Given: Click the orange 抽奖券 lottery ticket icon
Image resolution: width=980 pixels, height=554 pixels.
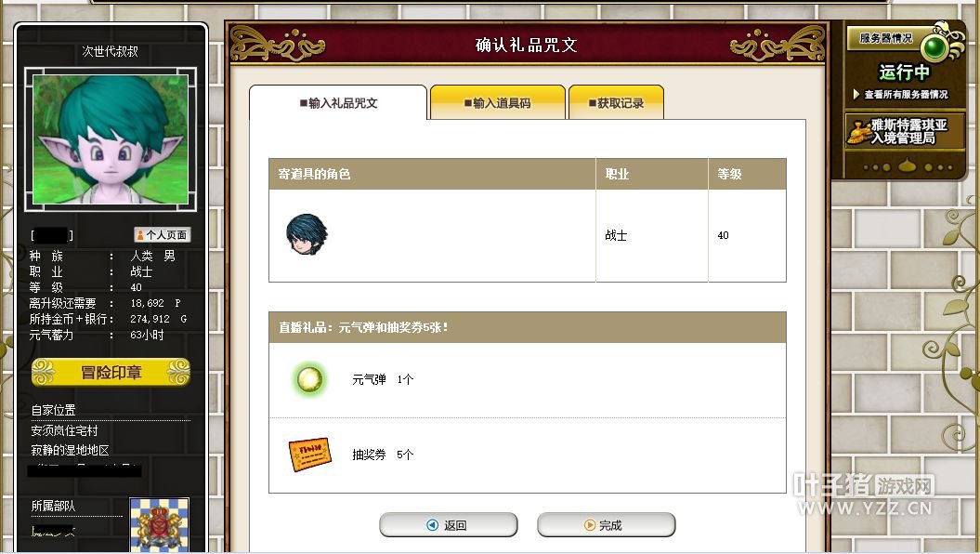Looking at the screenshot, I should pos(309,455).
